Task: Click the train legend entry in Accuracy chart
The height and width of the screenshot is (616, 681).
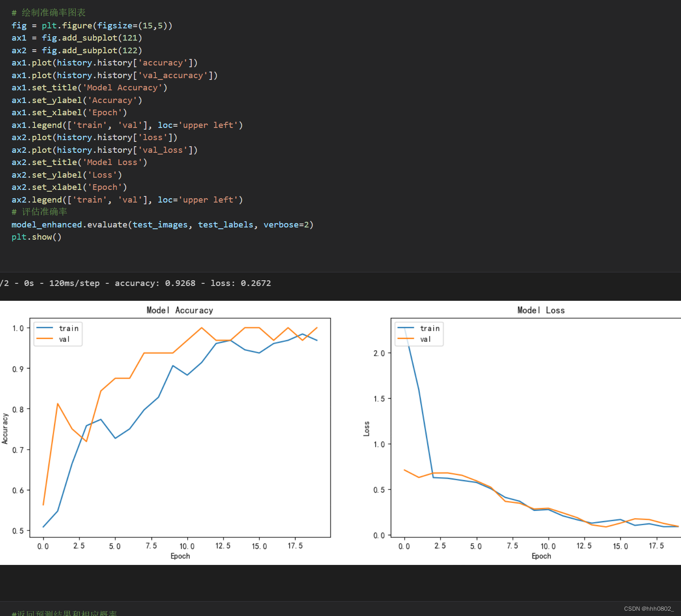Action: 58,328
